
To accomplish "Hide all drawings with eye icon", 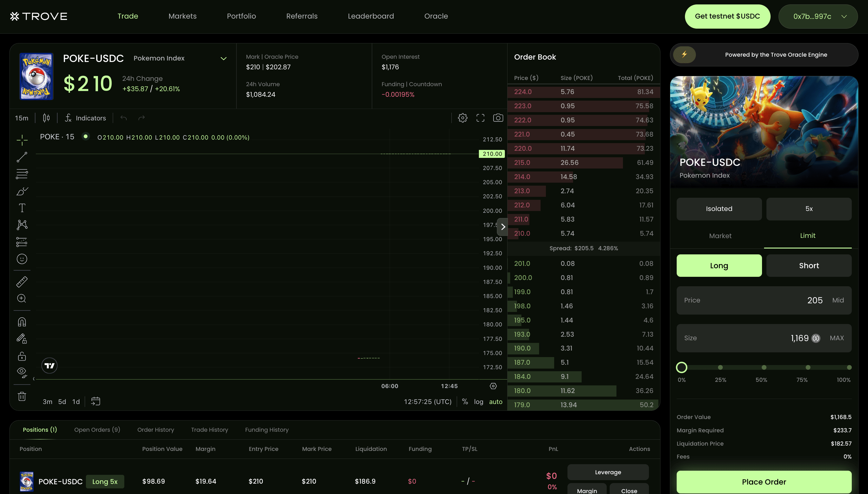I will point(22,372).
